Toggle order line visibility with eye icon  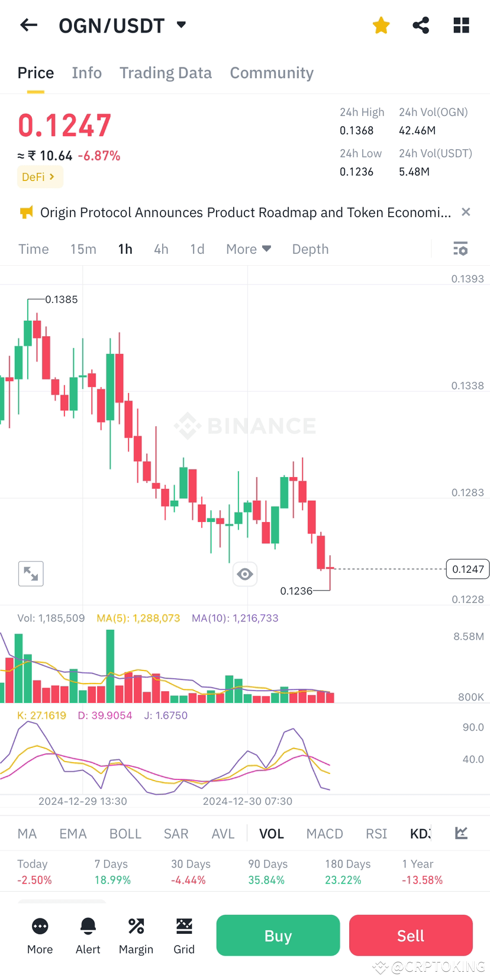245,573
